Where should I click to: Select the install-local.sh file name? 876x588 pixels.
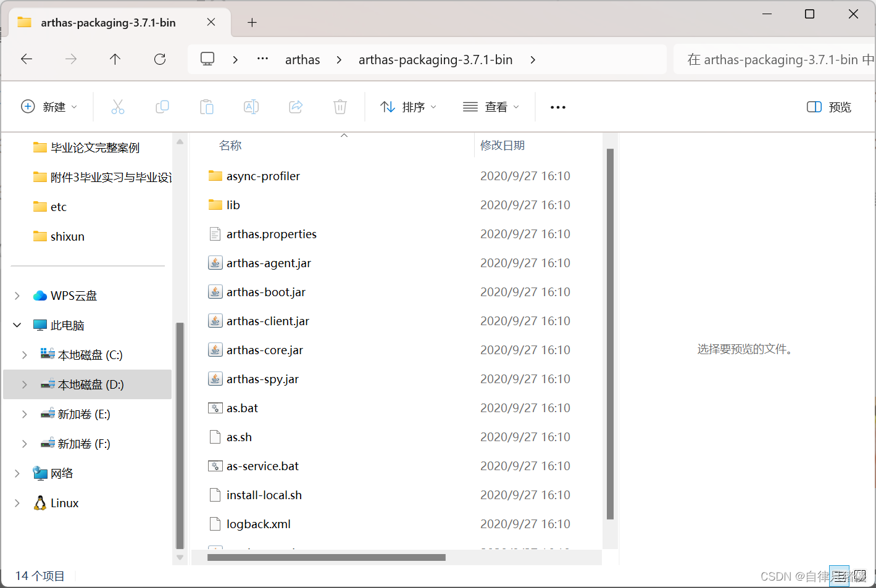click(x=264, y=495)
